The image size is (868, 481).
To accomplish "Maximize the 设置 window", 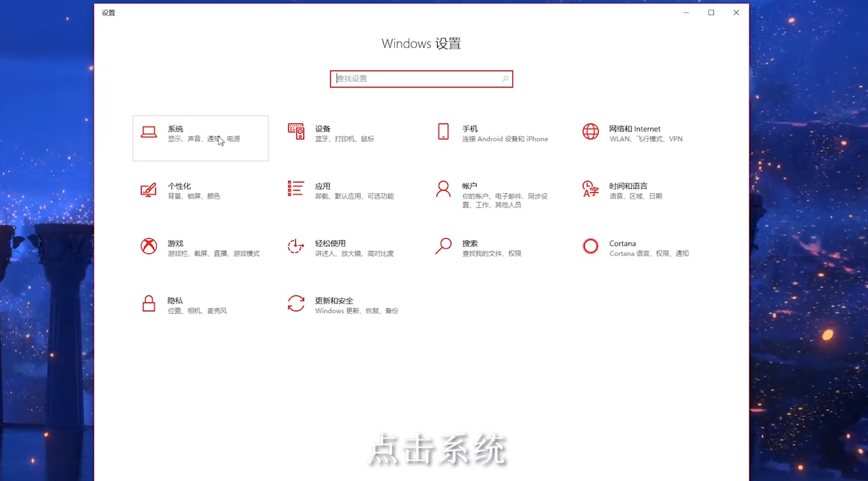I will (711, 12).
